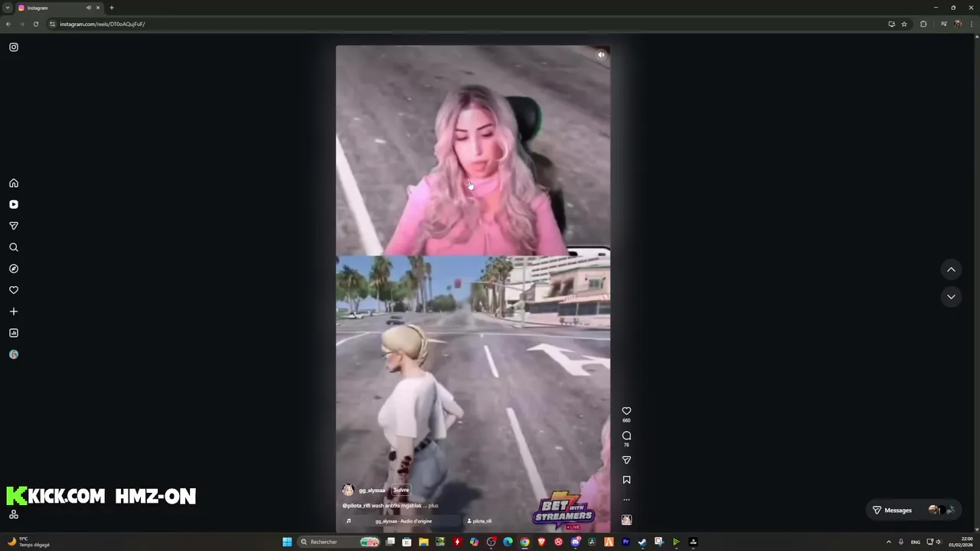Image resolution: width=980 pixels, height=551 pixels.
Task: View site information for instagram.com
Action: [x=53, y=24]
